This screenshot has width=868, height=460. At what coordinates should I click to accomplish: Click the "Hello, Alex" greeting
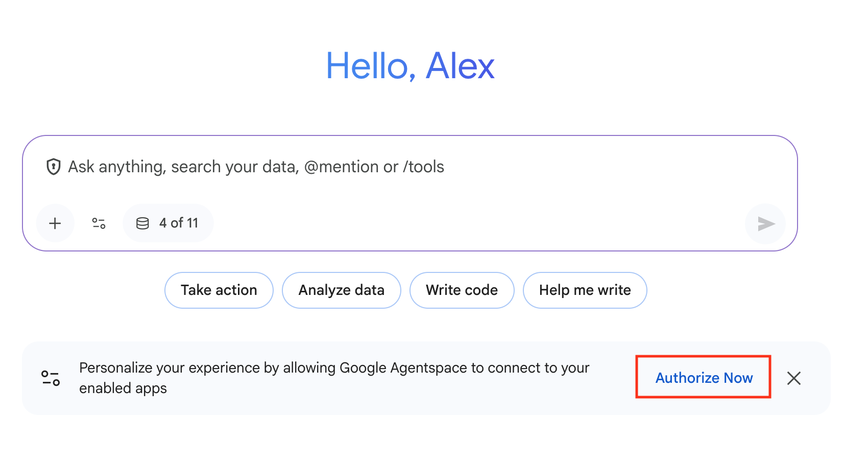coord(411,65)
